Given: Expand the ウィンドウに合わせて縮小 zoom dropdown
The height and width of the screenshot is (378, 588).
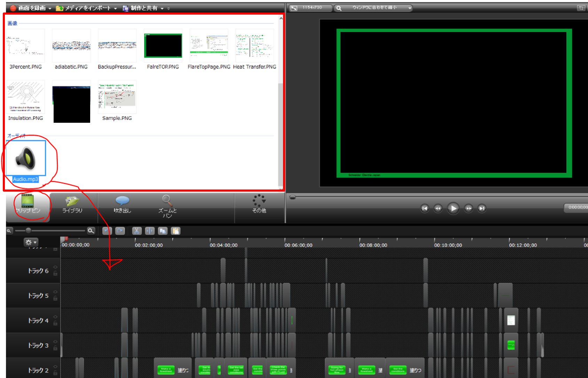Looking at the screenshot, I should click(410, 8).
